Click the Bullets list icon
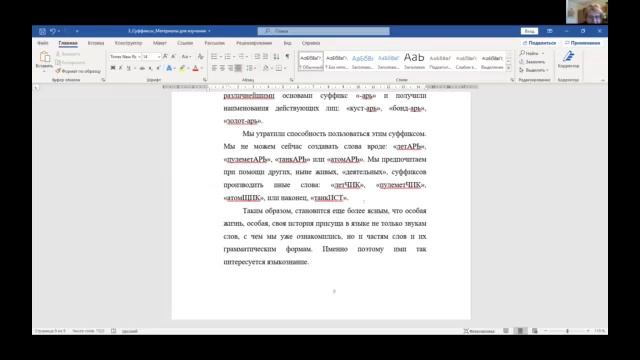This screenshot has width=640, height=360. [x=214, y=56]
